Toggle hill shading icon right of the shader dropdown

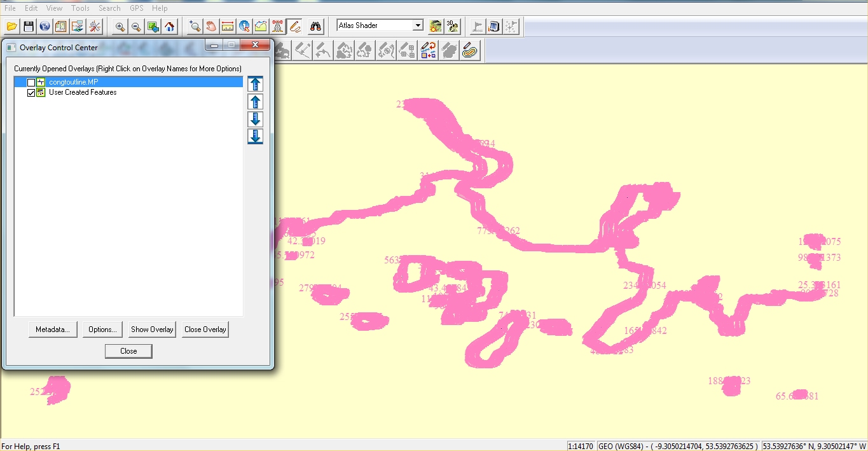coord(436,26)
